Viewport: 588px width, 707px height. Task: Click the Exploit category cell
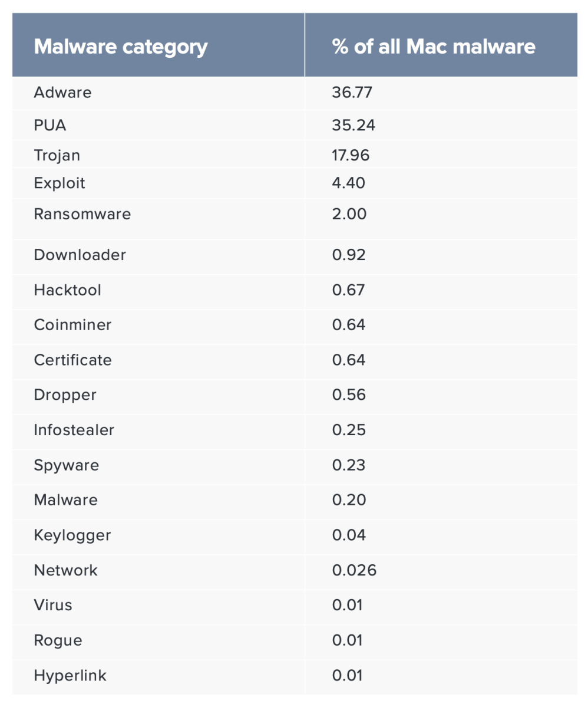(60, 183)
